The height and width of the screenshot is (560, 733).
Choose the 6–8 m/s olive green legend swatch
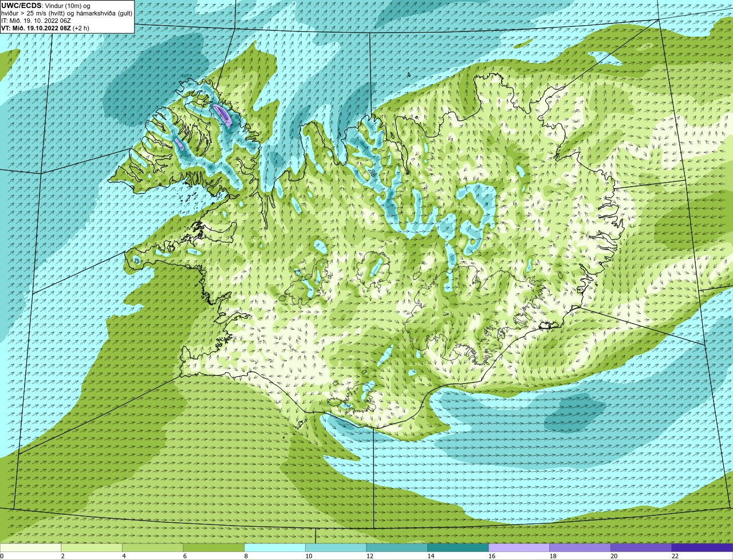pyautogui.click(x=214, y=547)
